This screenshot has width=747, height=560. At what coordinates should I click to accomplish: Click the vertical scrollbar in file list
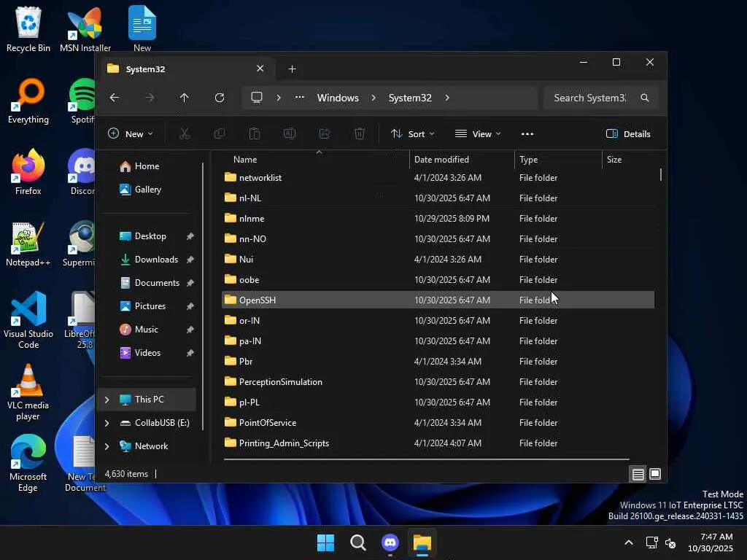tap(661, 175)
